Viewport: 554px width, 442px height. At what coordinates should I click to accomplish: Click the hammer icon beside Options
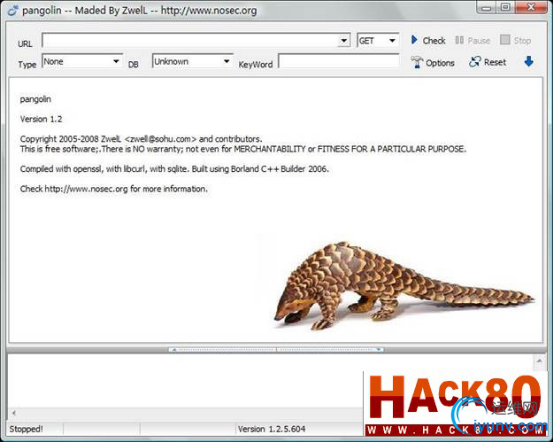(x=417, y=62)
